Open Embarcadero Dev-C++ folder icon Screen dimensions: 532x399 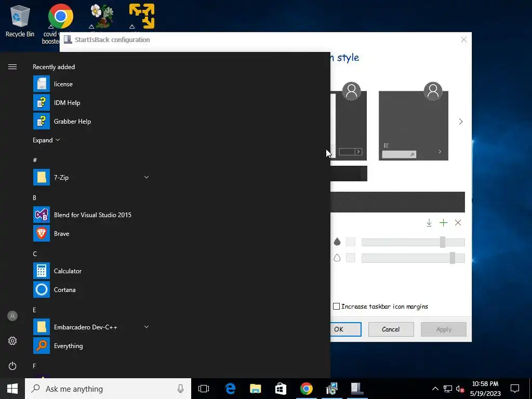[42, 327]
